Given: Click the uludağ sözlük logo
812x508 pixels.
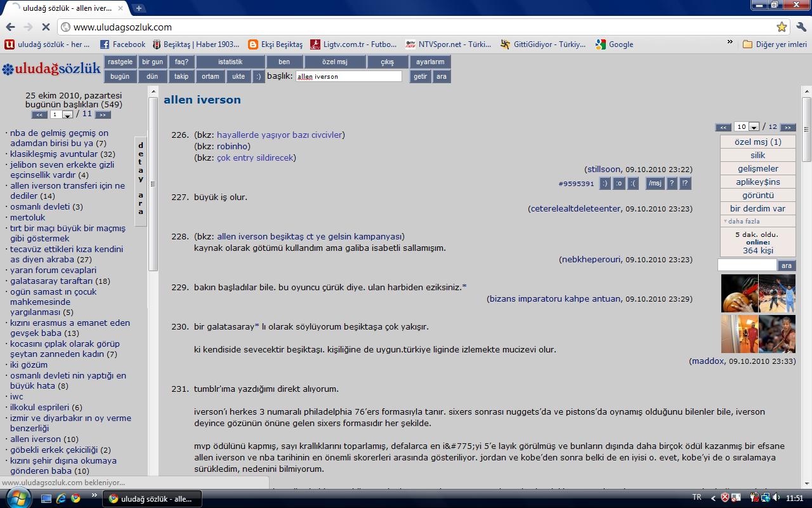Looking at the screenshot, I should coord(51,69).
